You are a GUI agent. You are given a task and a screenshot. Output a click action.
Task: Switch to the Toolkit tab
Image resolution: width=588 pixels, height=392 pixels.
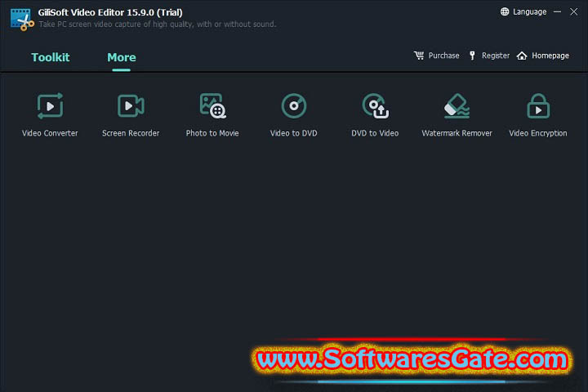coord(51,57)
